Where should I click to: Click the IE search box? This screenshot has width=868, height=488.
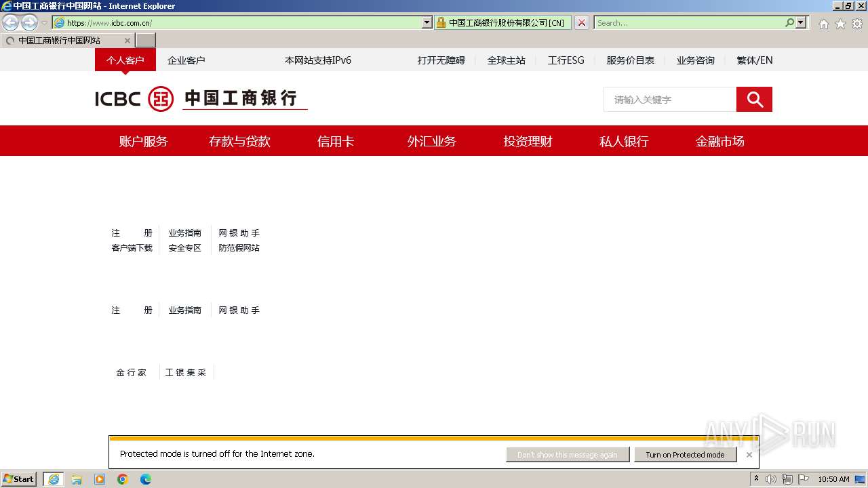pos(689,22)
